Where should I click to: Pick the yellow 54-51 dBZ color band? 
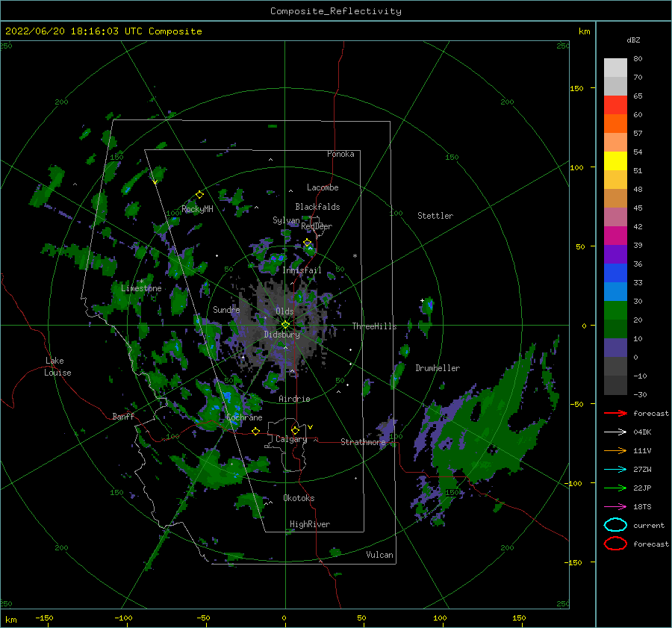615,161
